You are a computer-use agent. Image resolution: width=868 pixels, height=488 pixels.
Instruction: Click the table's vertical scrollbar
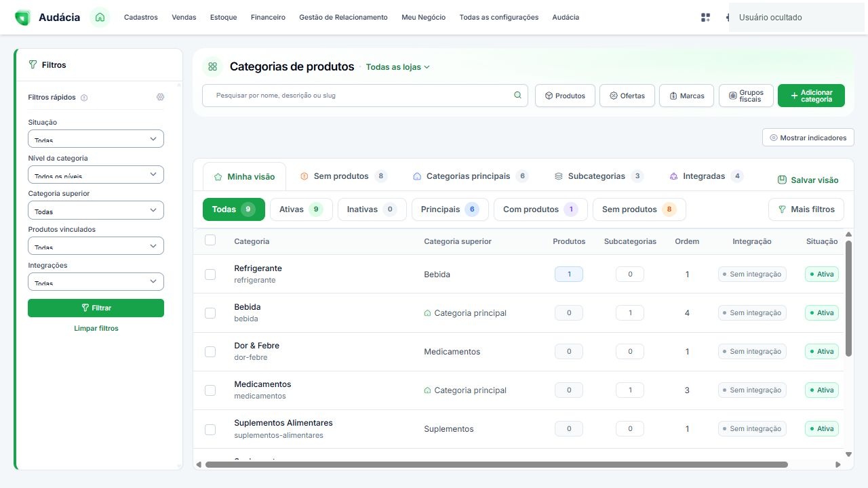[x=848, y=298]
